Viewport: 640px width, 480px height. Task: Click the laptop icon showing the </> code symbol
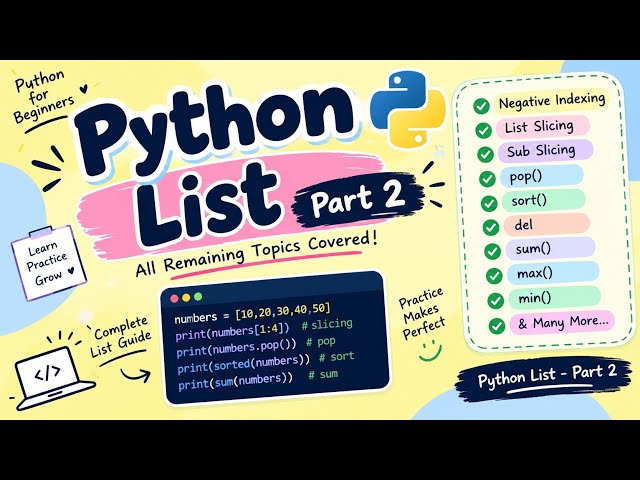55,377
